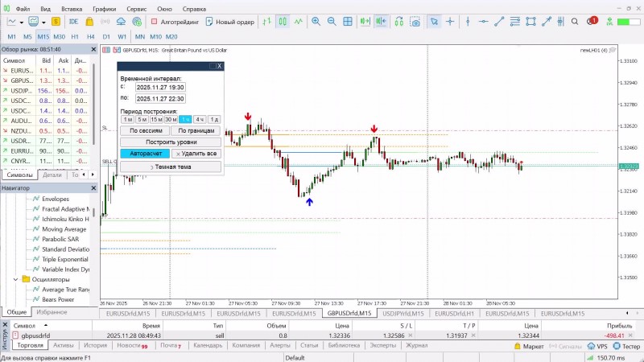Open the Избранное tab in Navigator
This screenshot has width=644, height=362.
click(x=52, y=312)
